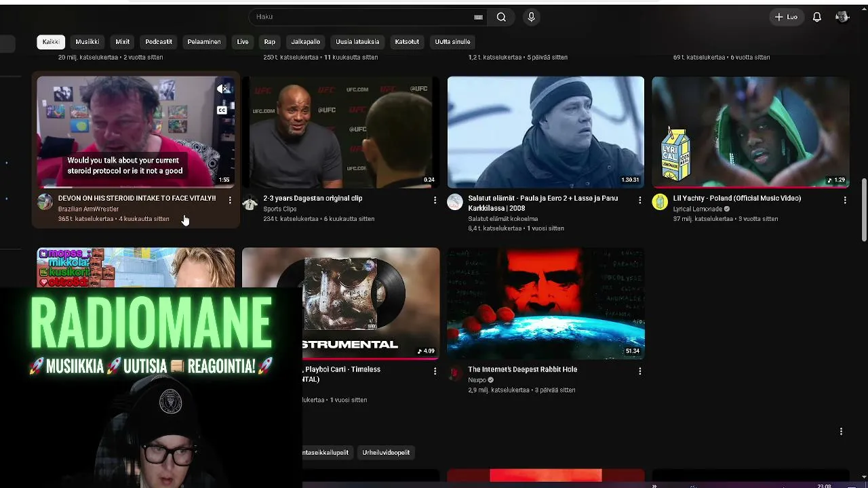This screenshot has height=488, width=868.
Task: Visit the Brazilian ArmWrestler channel name
Action: (88, 209)
